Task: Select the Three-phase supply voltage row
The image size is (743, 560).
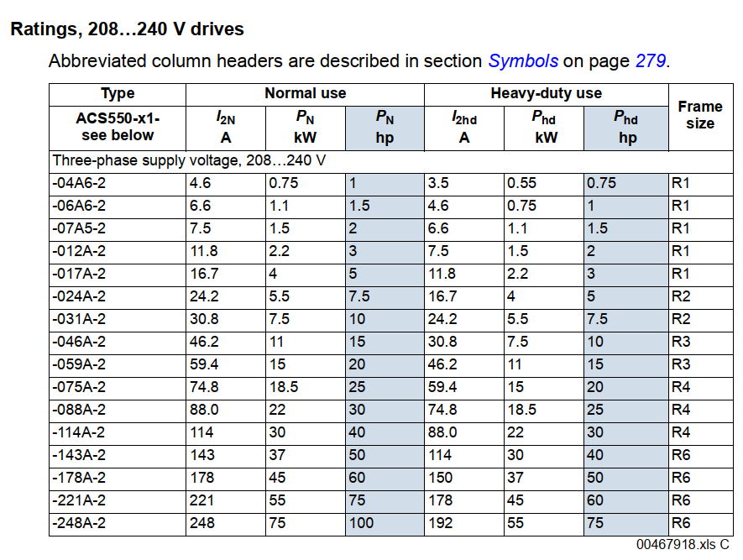Action: point(189,160)
